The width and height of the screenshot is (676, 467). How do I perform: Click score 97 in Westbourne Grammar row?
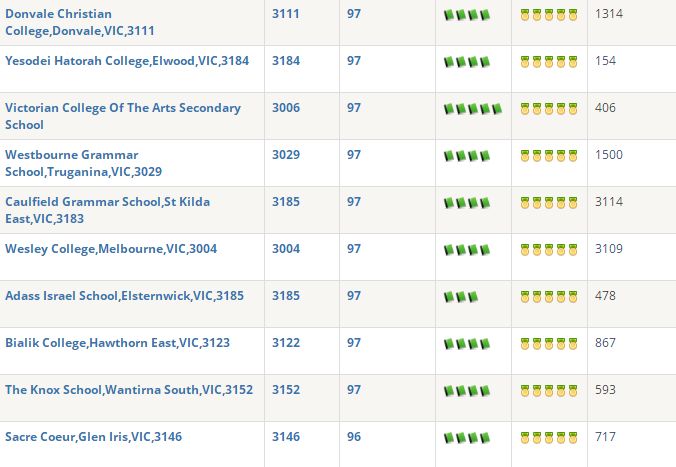click(x=354, y=155)
